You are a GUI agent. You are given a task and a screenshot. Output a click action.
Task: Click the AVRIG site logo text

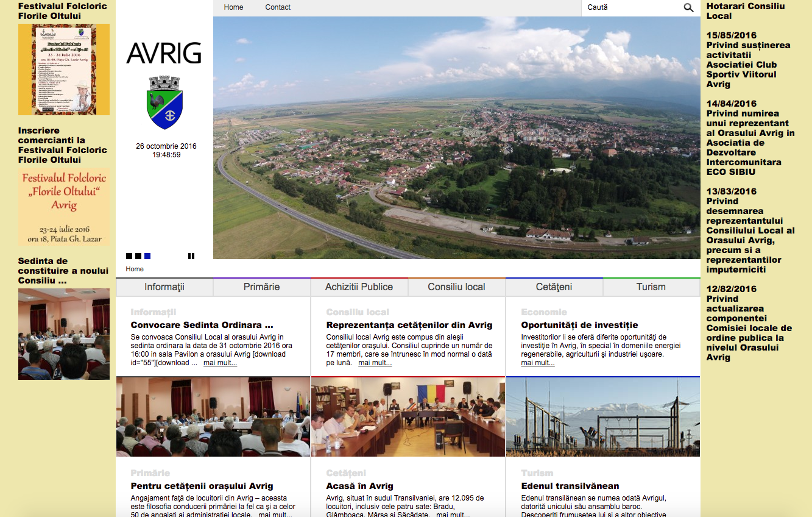click(x=164, y=54)
